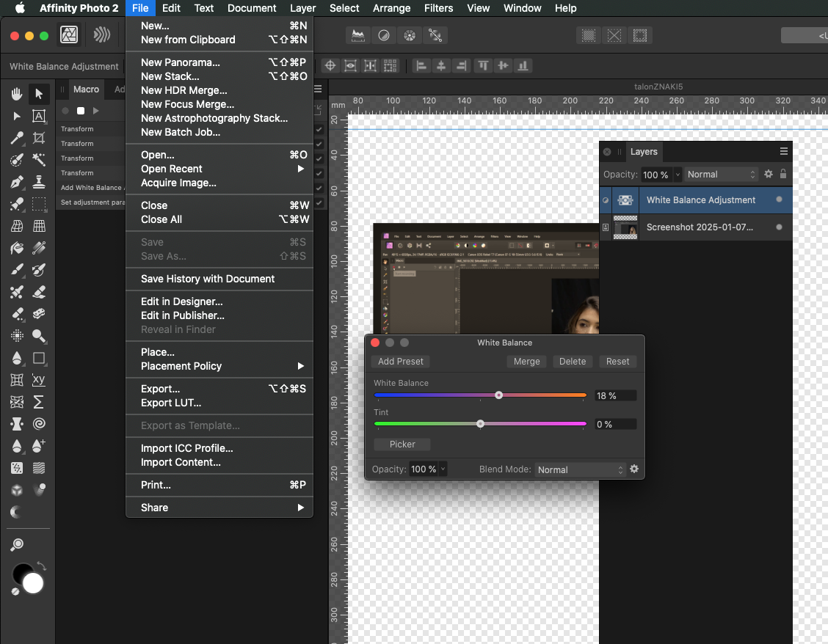Toggle visibility of the Screenshot layer
This screenshot has width=828, height=644.
pyautogui.click(x=779, y=227)
